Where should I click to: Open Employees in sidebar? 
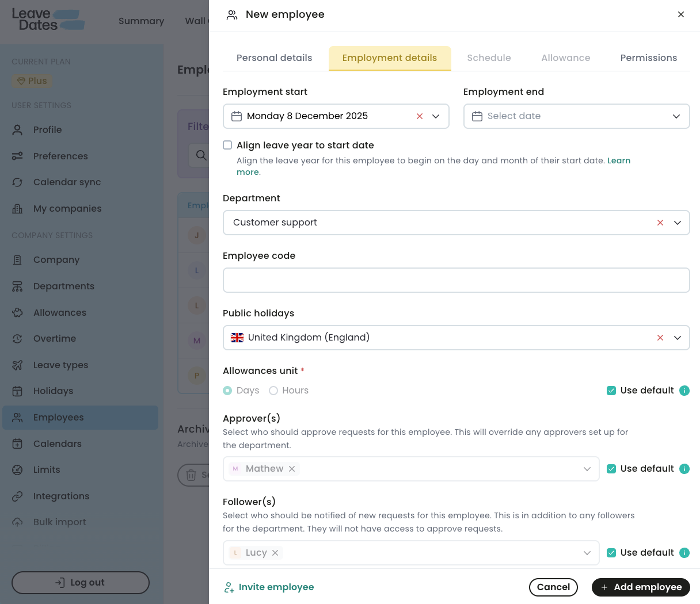80,418
